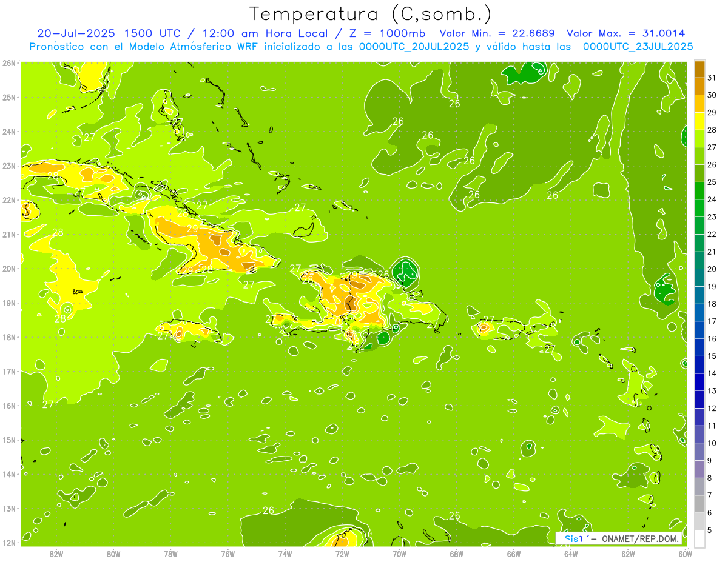The image size is (728, 562).
Task: Click the legend value 24
Action: coord(712,199)
